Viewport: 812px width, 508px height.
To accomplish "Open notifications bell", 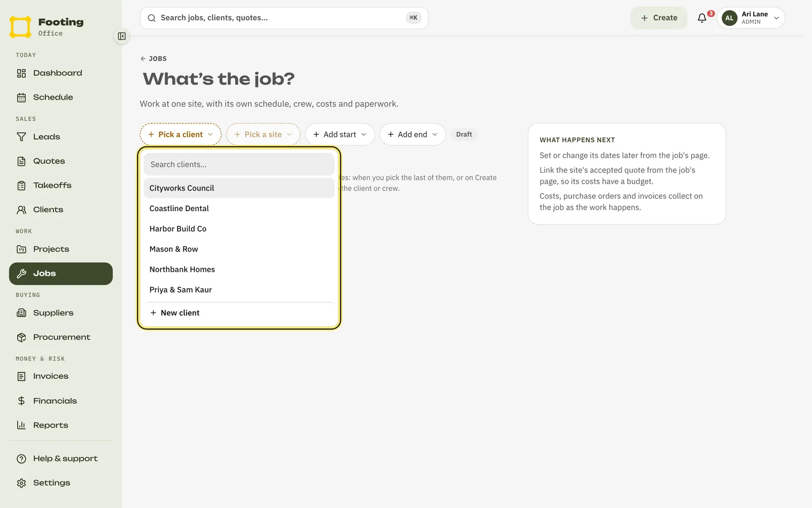I will [702, 18].
